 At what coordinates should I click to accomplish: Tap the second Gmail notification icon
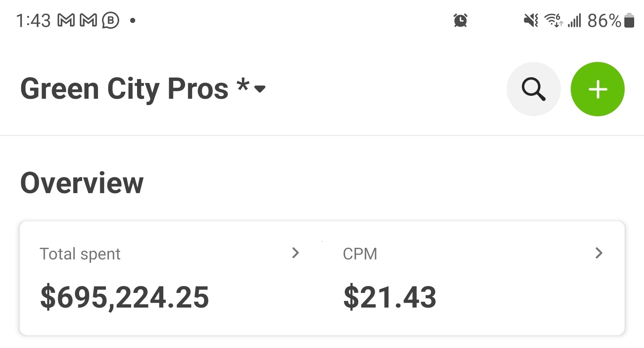coord(88,20)
